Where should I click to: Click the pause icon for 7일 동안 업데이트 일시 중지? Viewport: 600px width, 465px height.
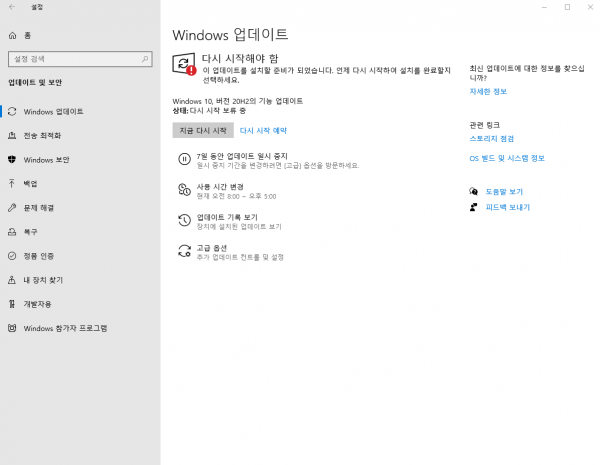click(x=184, y=159)
